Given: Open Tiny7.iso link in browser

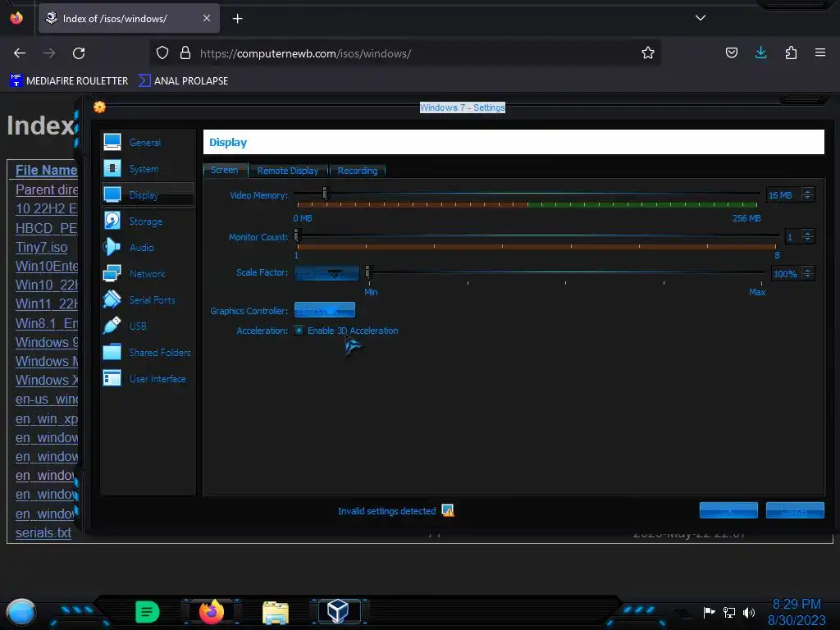Looking at the screenshot, I should point(42,247).
